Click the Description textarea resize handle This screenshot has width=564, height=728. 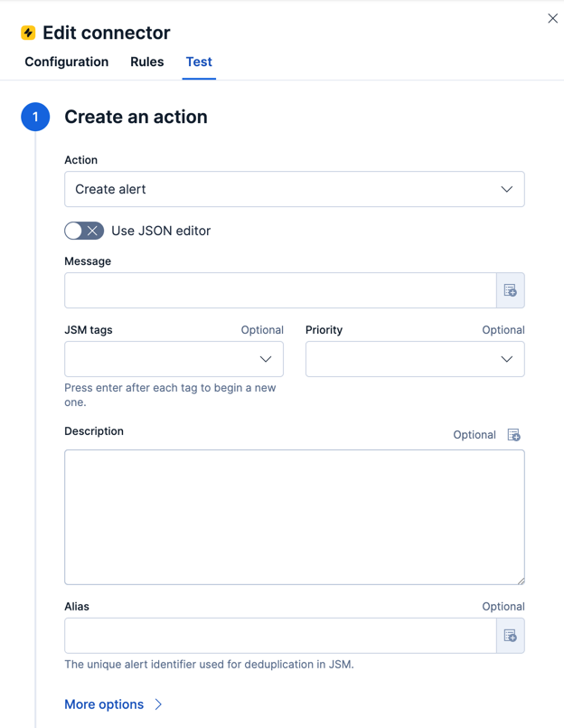tap(522, 579)
